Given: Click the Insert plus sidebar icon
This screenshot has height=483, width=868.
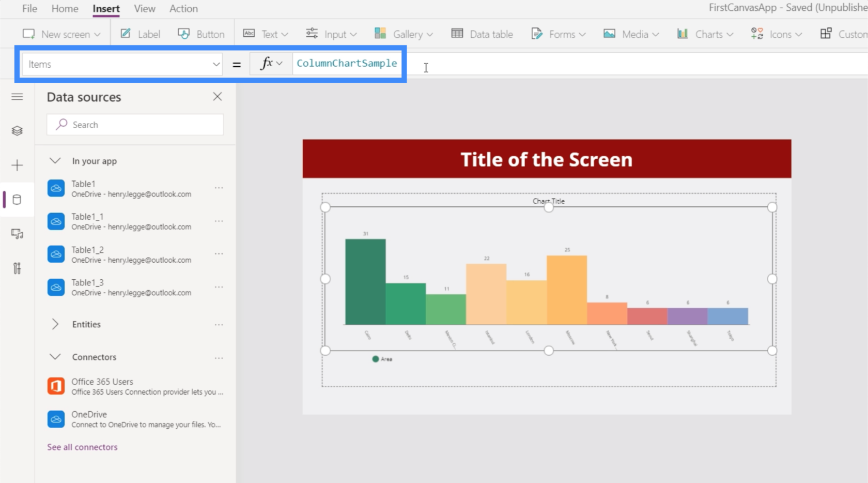Looking at the screenshot, I should (17, 165).
